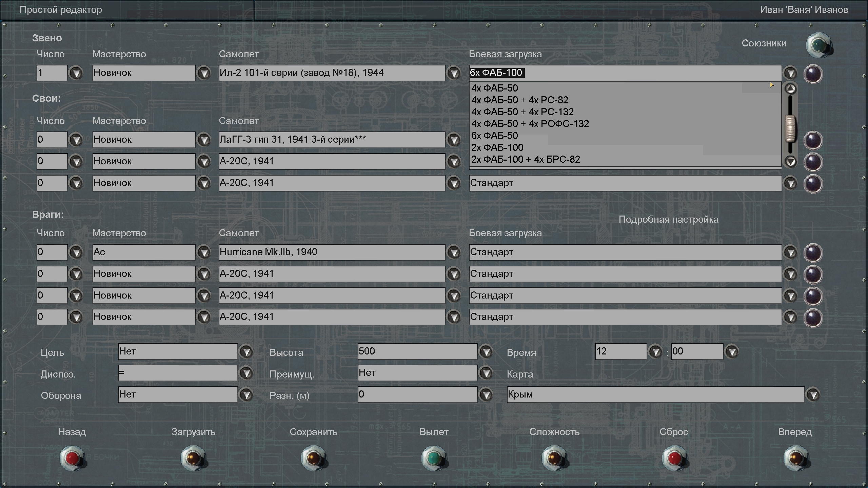The width and height of the screenshot is (868, 488).
Task: Toggle the Союзники switch
Action: coord(819,45)
